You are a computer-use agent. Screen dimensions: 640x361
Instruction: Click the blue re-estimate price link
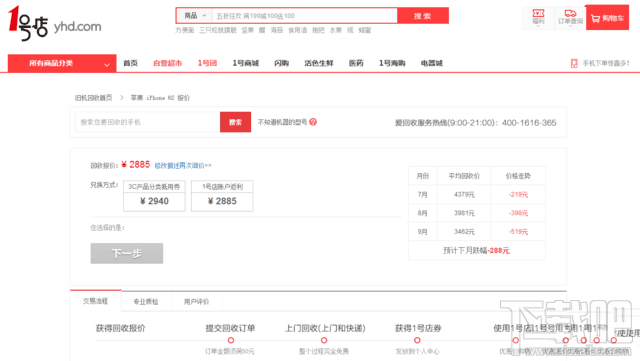point(183,165)
